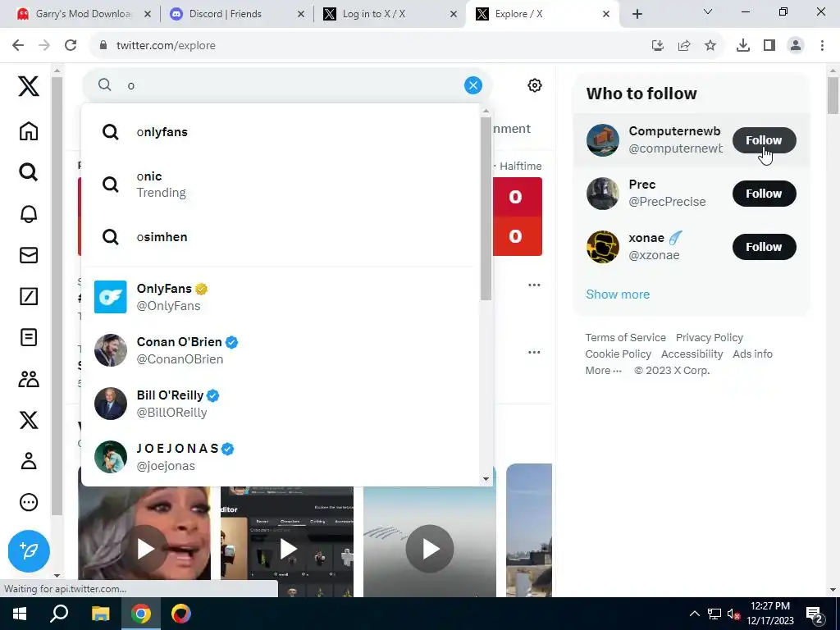Close the Explore / X tab
The image size is (840, 630).
(606, 14)
